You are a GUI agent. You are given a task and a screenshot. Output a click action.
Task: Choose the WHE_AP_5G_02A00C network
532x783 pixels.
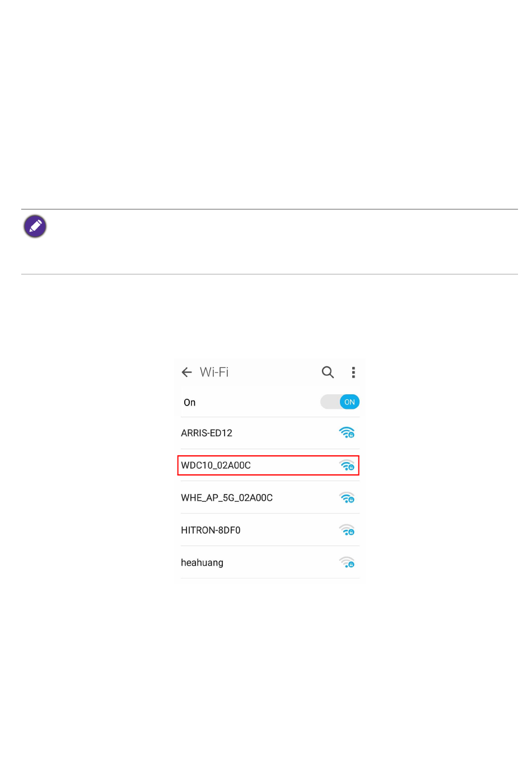pyautogui.click(x=270, y=498)
